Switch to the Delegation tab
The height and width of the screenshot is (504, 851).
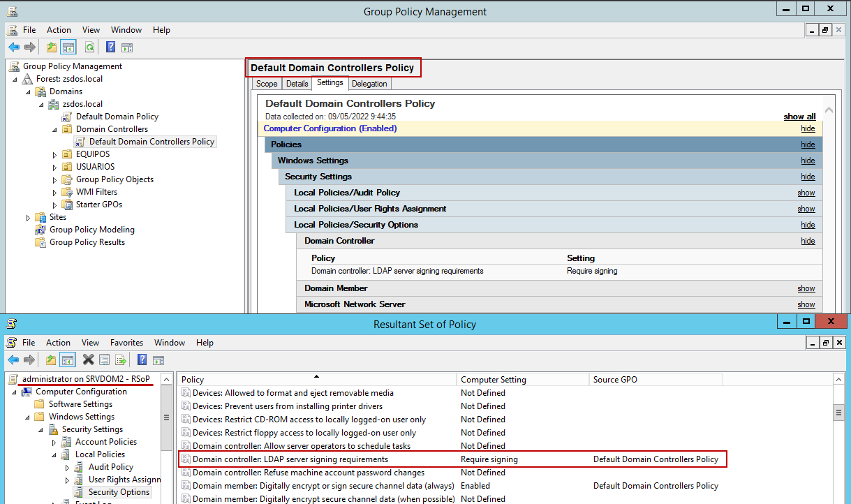coord(369,84)
